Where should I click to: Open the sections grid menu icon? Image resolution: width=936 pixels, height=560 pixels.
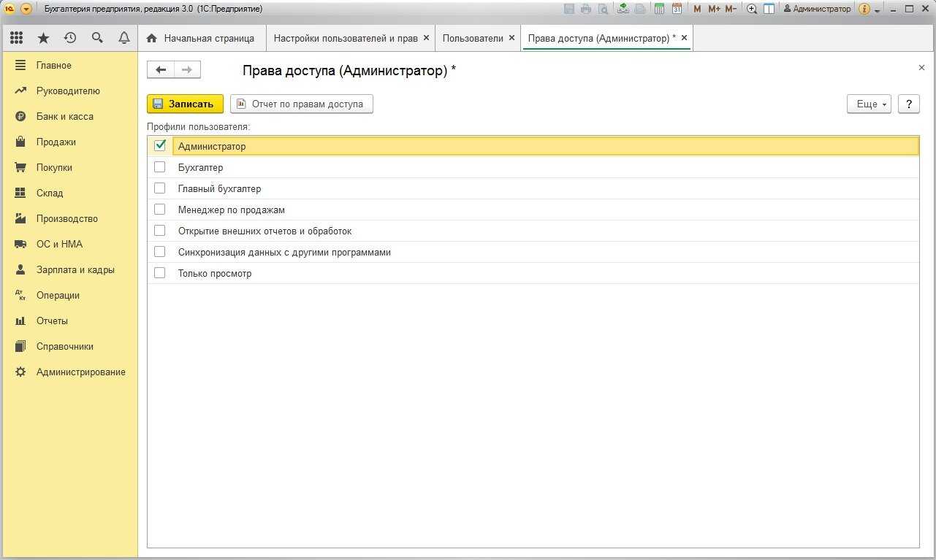16,38
